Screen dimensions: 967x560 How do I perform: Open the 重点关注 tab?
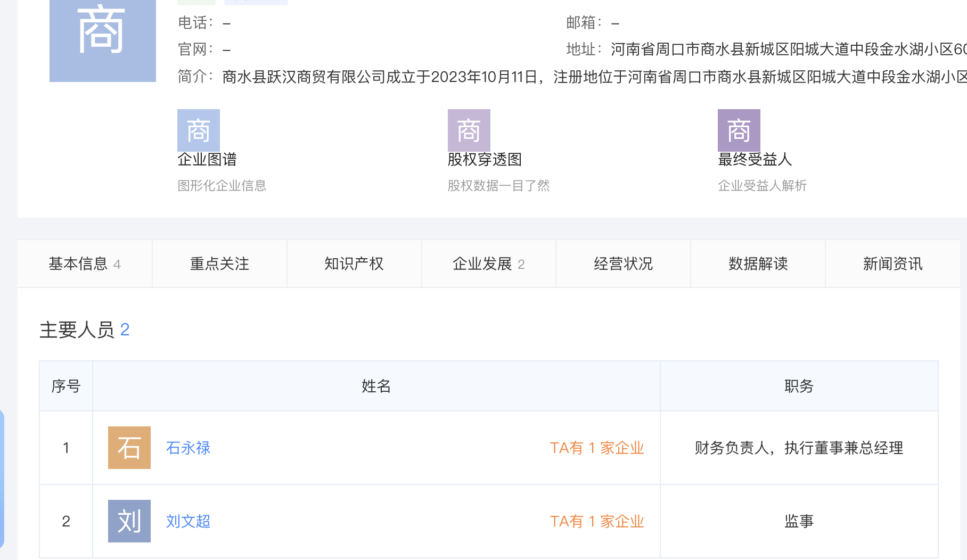(x=219, y=264)
